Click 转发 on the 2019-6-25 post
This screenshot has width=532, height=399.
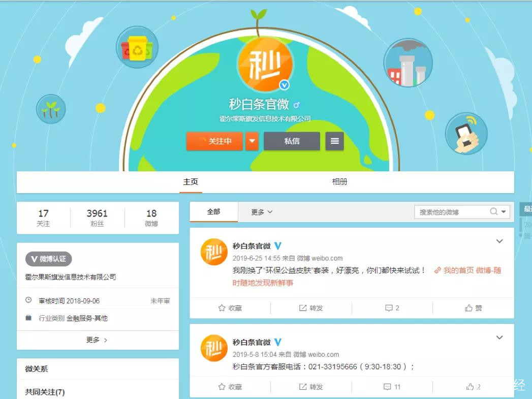click(x=311, y=308)
